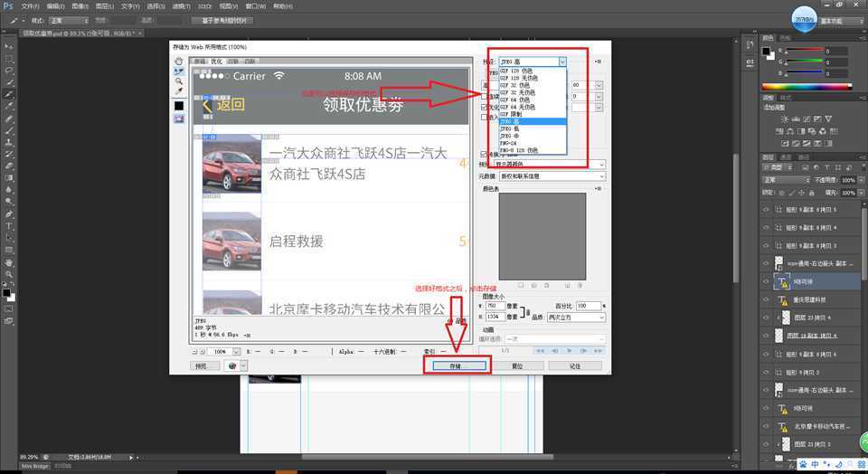
Task: Toggle the convert to sRGB checkbox
Action: click(485, 154)
